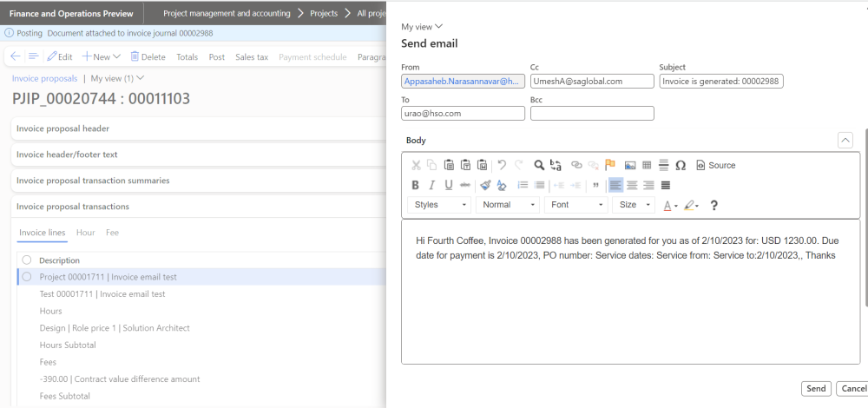
Task: Select Align right
Action: coord(648,185)
